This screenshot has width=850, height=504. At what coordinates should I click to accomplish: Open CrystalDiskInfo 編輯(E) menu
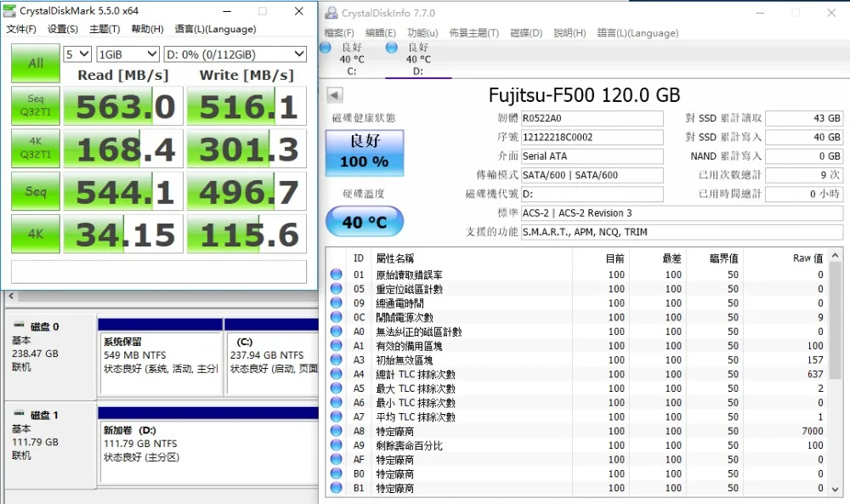381,33
